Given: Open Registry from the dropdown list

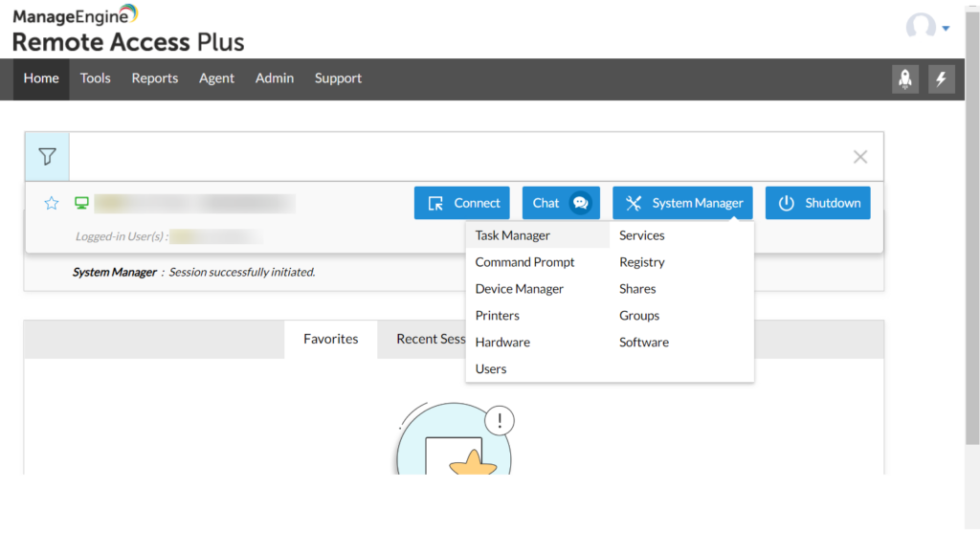Looking at the screenshot, I should pos(641,262).
